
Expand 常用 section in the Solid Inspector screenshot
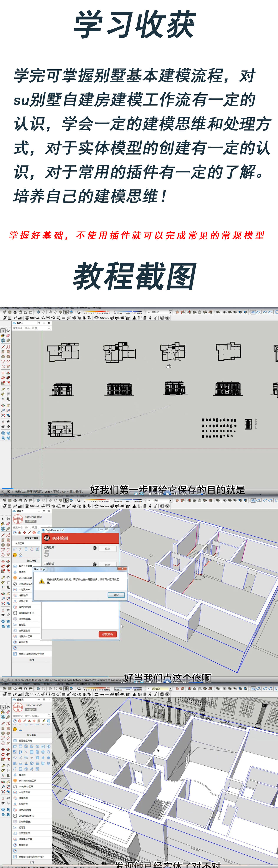click(x=31, y=659)
